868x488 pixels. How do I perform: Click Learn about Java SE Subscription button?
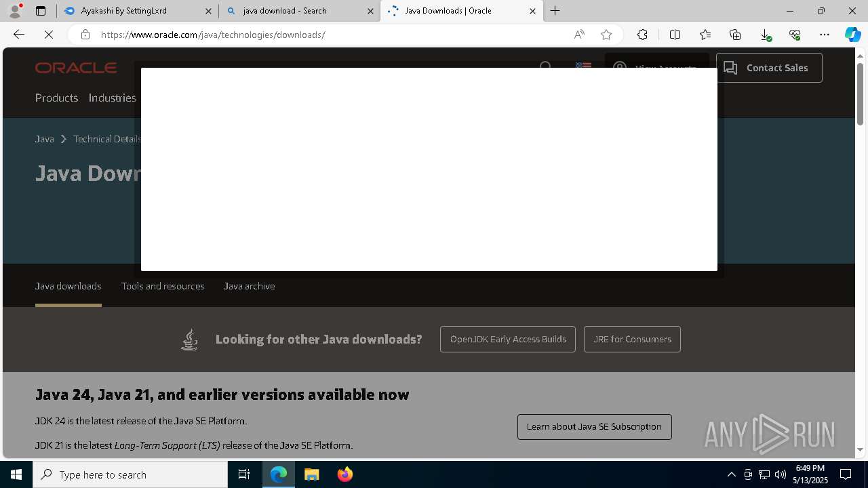(594, 427)
